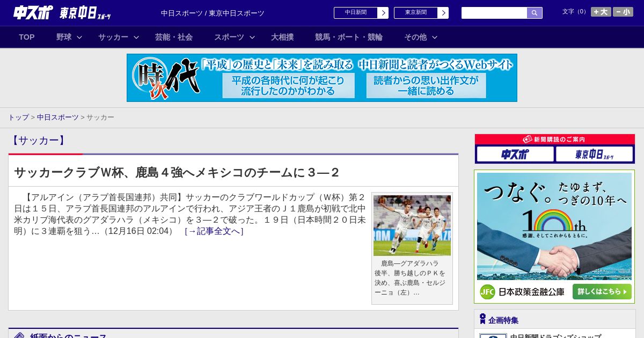The height and width of the screenshot is (338, 644).
Task: Open the 中日新聞 link button
Action: 356,13
